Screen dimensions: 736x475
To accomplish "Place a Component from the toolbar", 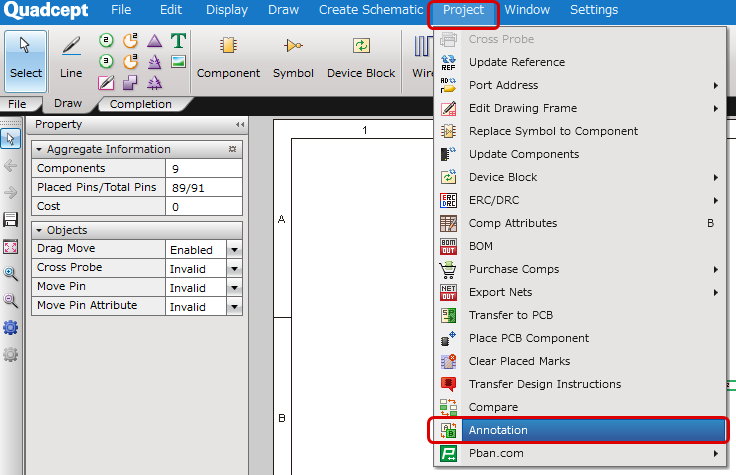I will 228,59.
